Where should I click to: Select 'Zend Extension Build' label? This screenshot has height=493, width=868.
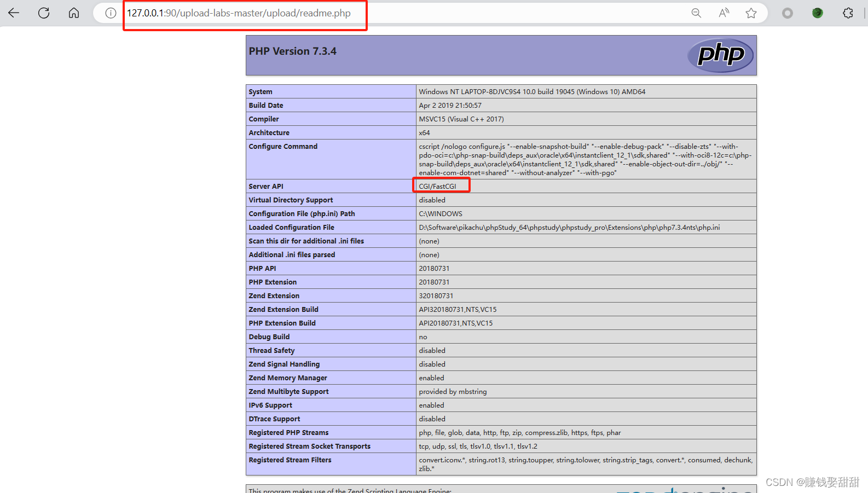283,310
